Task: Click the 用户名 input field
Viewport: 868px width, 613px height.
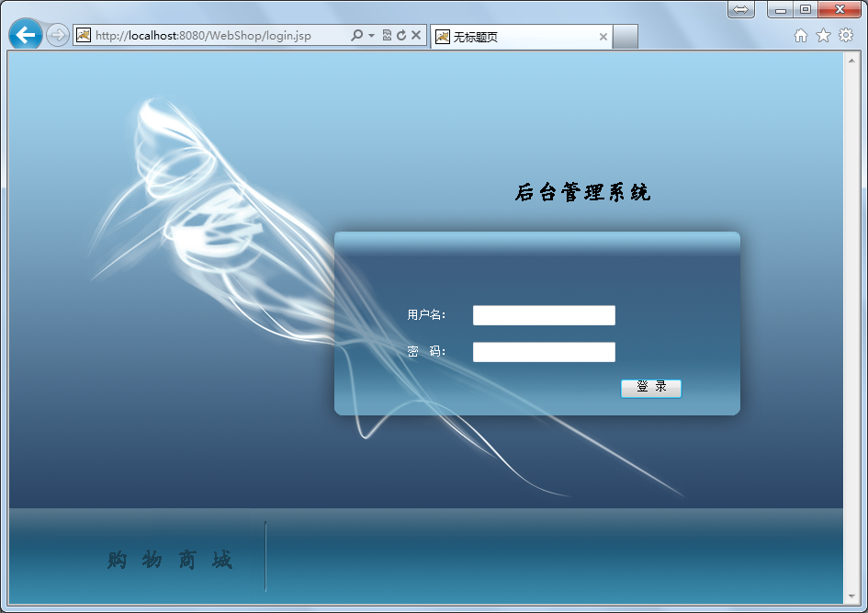Action: coord(544,315)
